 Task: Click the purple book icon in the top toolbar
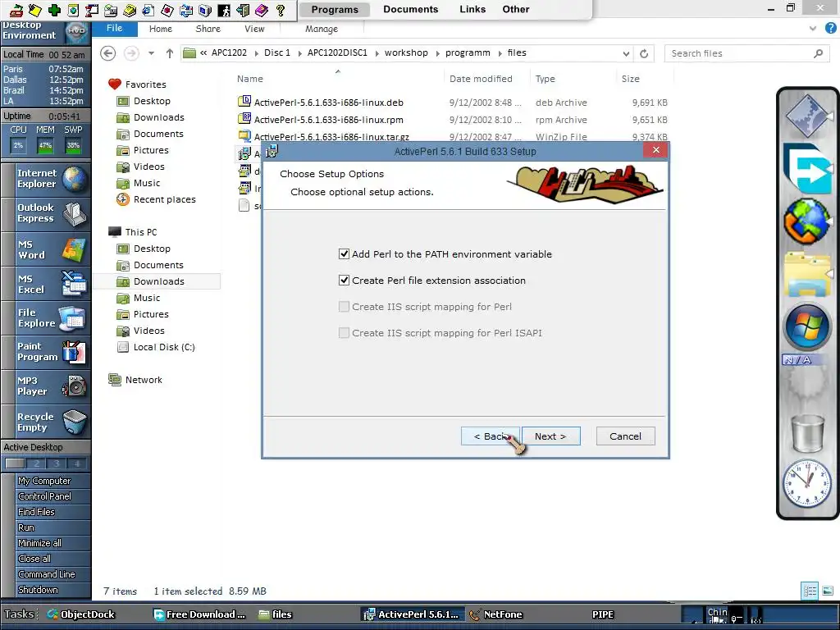point(262,10)
